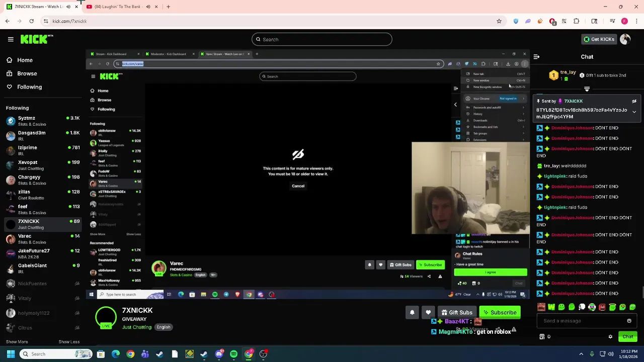Click the KICK logo
This screenshot has width=644, height=362.
click(37, 39)
